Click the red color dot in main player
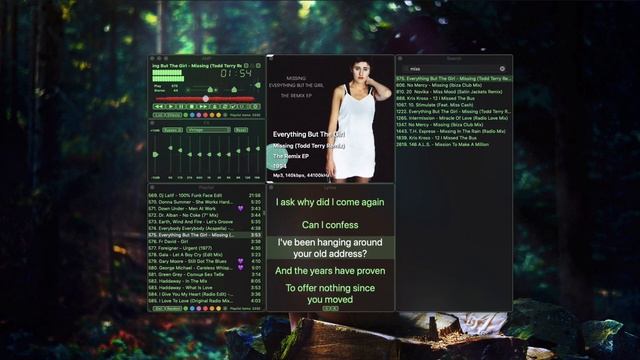This screenshot has height=360, width=640. 205,115
